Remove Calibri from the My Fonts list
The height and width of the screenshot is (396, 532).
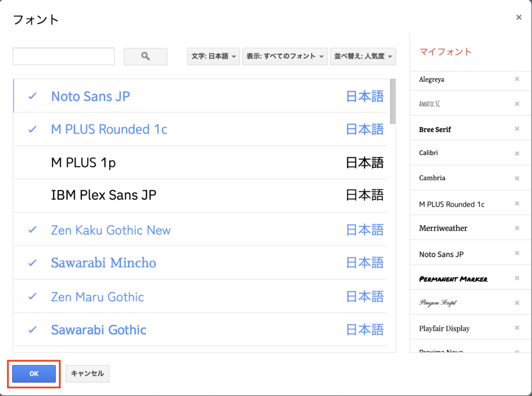coord(517,153)
